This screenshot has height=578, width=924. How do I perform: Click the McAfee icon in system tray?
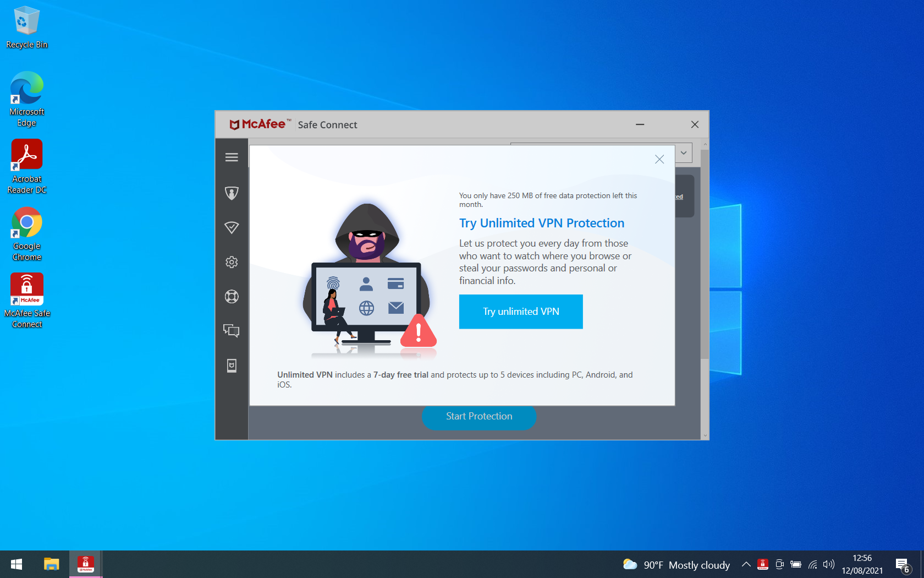pyautogui.click(x=763, y=564)
